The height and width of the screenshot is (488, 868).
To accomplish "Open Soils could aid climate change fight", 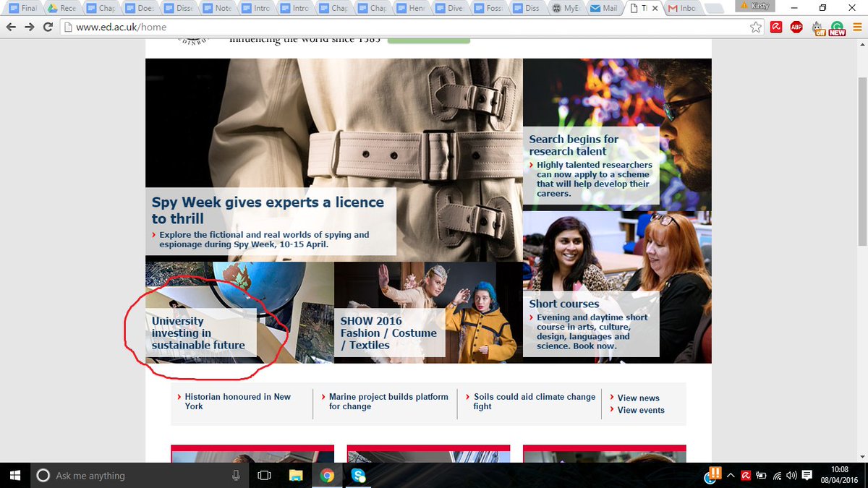I will (x=535, y=401).
